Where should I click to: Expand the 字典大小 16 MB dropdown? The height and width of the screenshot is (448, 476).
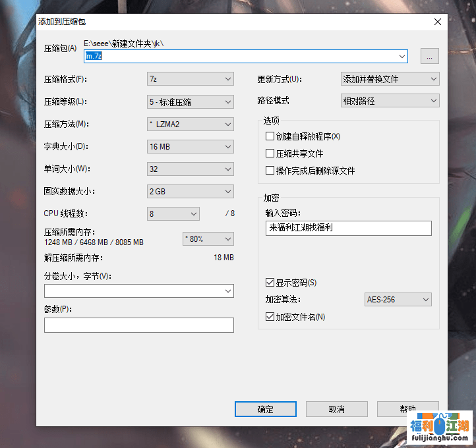click(x=190, y=146)
